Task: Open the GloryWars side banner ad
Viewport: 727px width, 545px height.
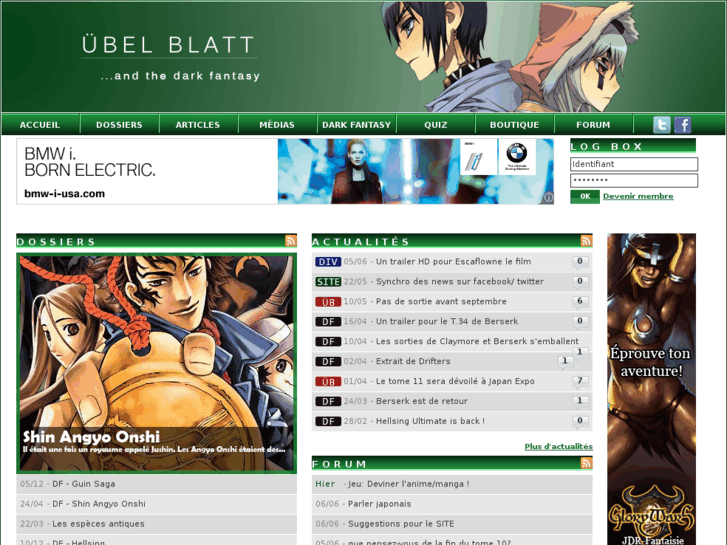Action: (x=651, y=389)
